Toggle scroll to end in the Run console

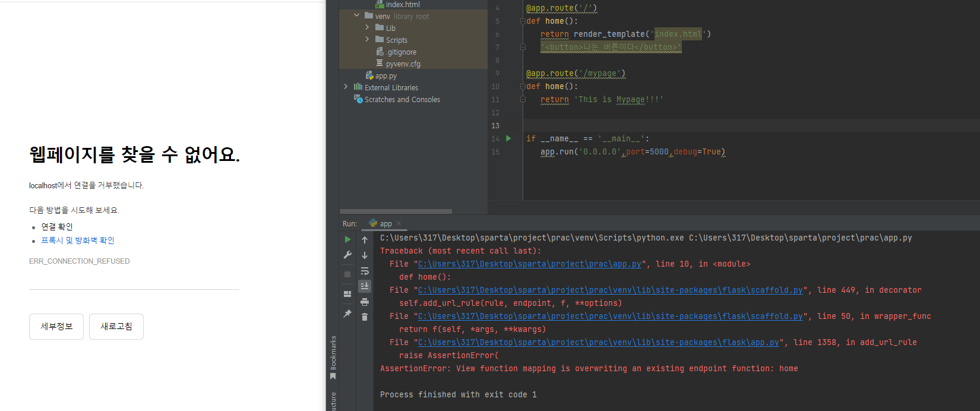pos(365,286)
